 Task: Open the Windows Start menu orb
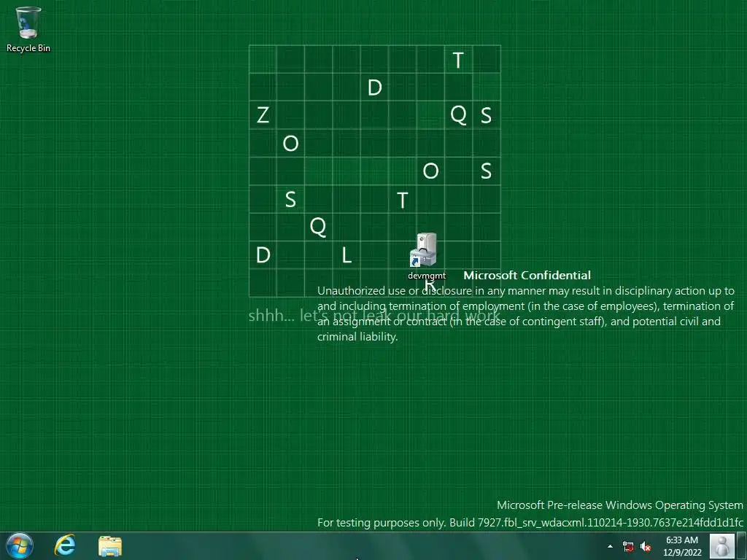point(20,545)
